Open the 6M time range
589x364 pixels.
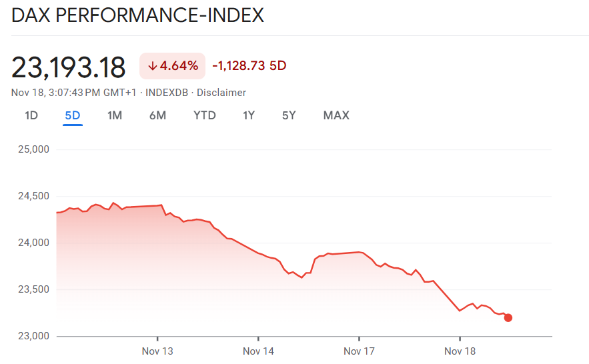pos(157,115)
